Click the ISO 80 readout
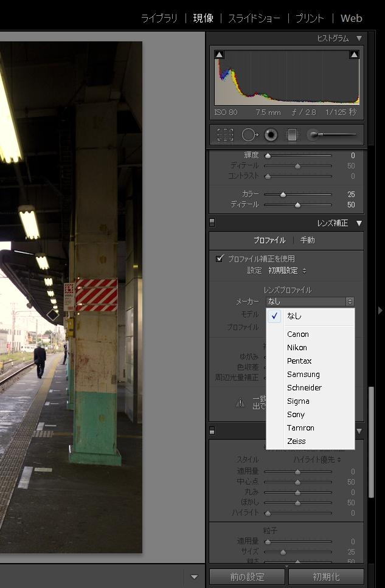The width and height of the screenshot is (385, 588). (226, 112)
